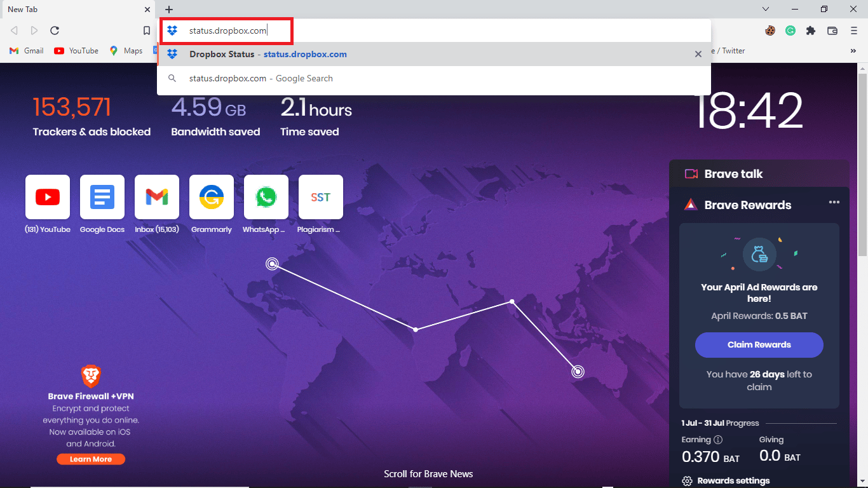The width and height of the screenshot is (868, 488).
Task: Click the Dropbox icon in the address bar
Action: tap(172, 30)
